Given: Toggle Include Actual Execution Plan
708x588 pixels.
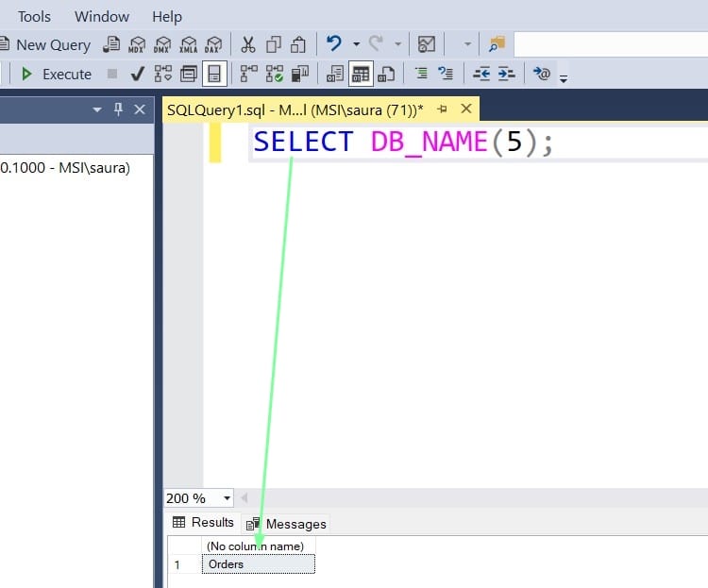Looking at the screenshot, I should coord(249,74).
